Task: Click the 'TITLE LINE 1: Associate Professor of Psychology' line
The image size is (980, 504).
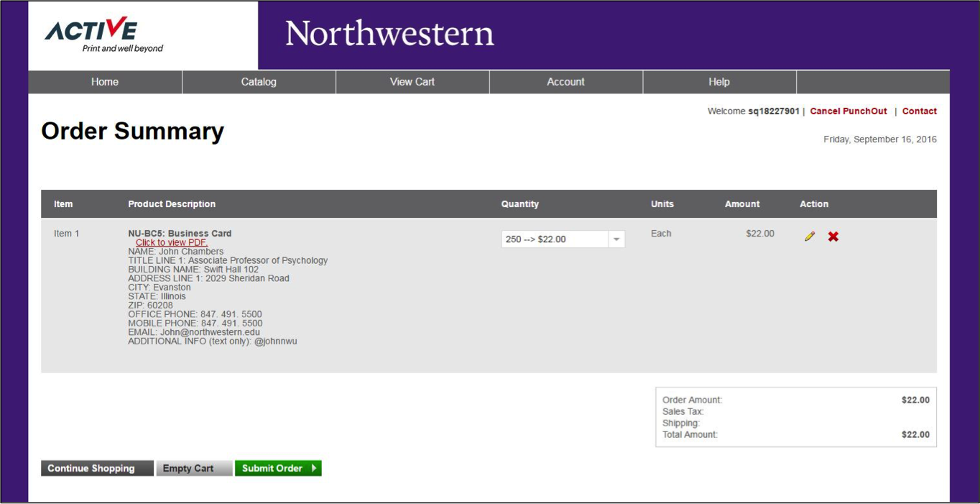Action: [x=228, y=261]
